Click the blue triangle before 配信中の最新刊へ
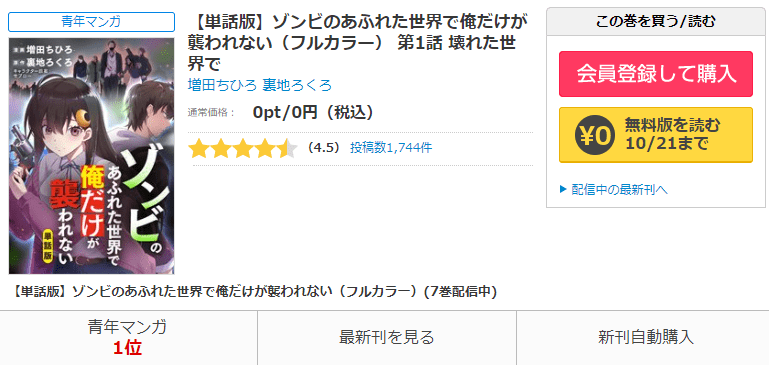Image resolution: width=769 pixels, height=365 pixels. coord(563,189)
